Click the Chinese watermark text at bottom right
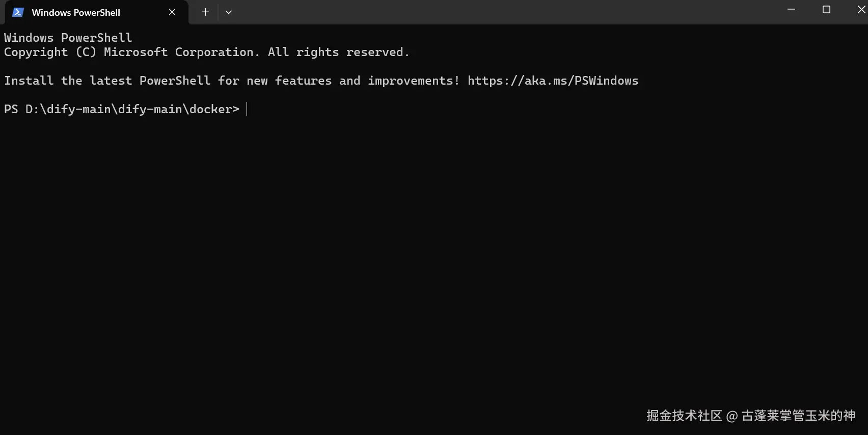The height and width of the screenshot is (435, 868). tap(751, 416)
